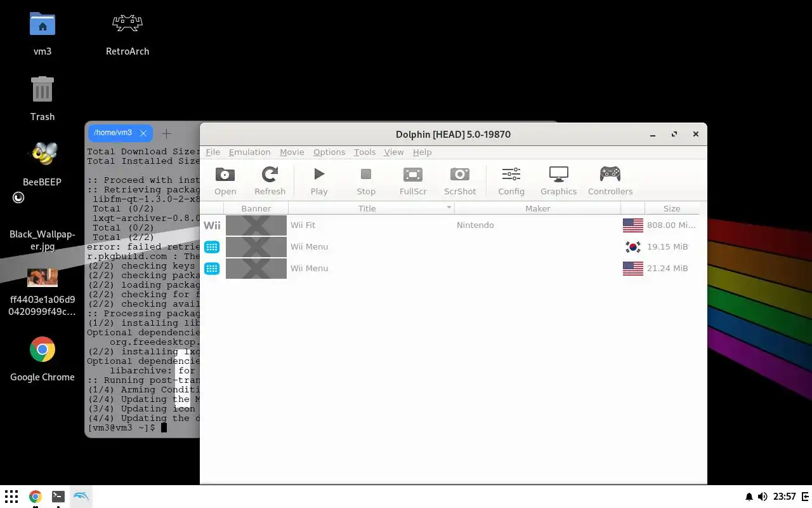812x508 pixels.
Task: Open the Options menu
Action: (x=329, y=152)
